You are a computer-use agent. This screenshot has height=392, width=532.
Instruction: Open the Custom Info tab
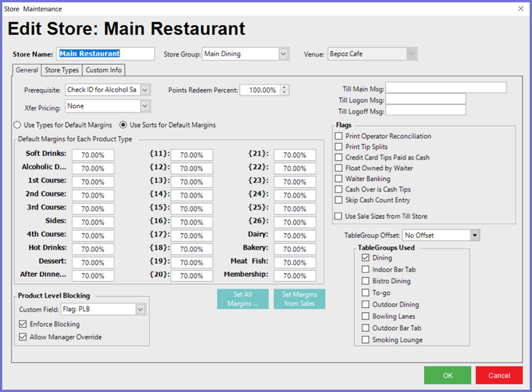point(103,70)
